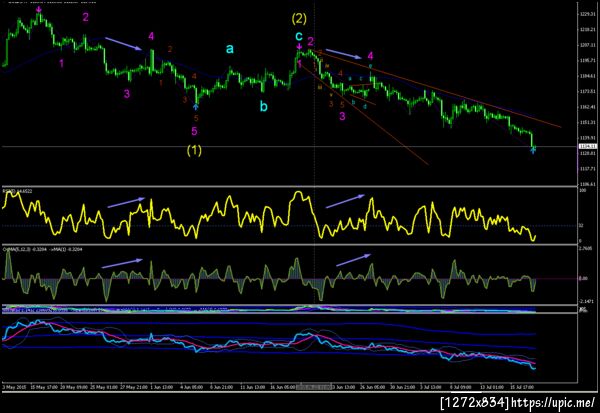Click the highlighted current price tag on the price axis
The height and width of the screenshot is (413, 600).
pos(588,146)
